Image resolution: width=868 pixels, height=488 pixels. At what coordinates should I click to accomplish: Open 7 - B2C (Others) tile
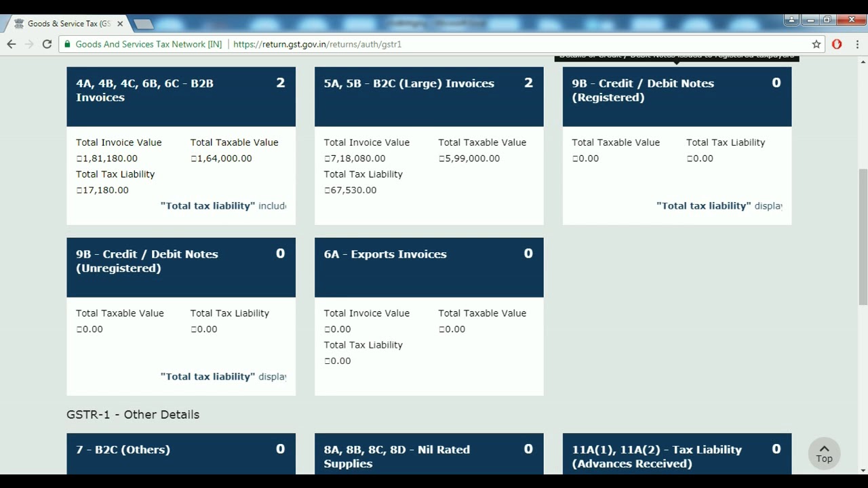click(180, 453)
